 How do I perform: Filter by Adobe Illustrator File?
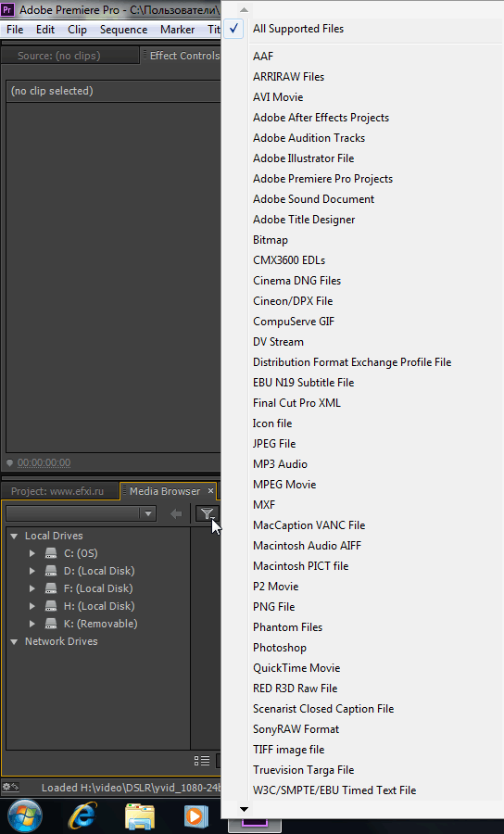point(304,158)
